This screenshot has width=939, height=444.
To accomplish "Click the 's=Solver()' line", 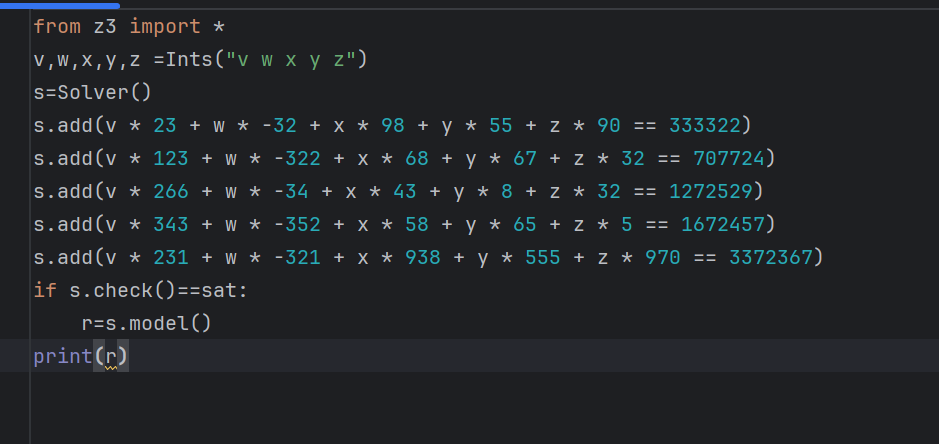I will click(93, 93).
